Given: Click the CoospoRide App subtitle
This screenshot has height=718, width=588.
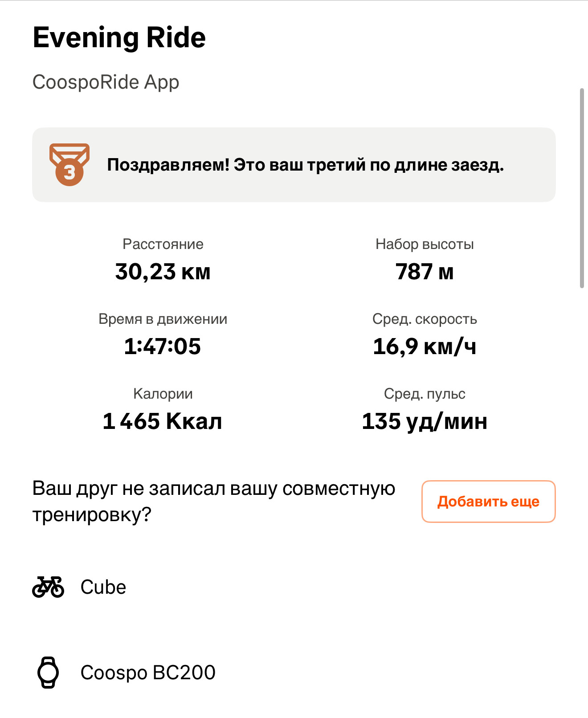Looking at the screenshot, I should pyautogui.click(x=106, y=82).
